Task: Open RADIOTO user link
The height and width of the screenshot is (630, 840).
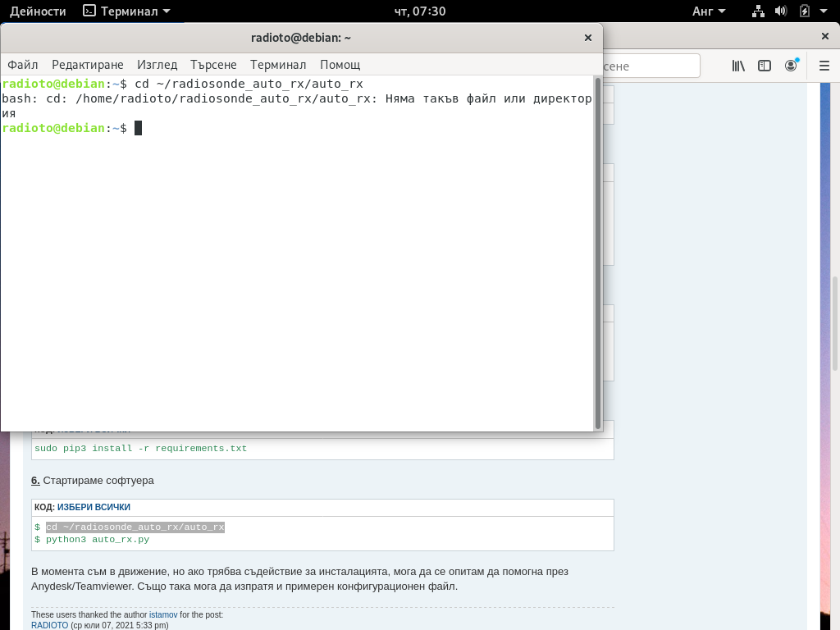Action: pos(49,625)
